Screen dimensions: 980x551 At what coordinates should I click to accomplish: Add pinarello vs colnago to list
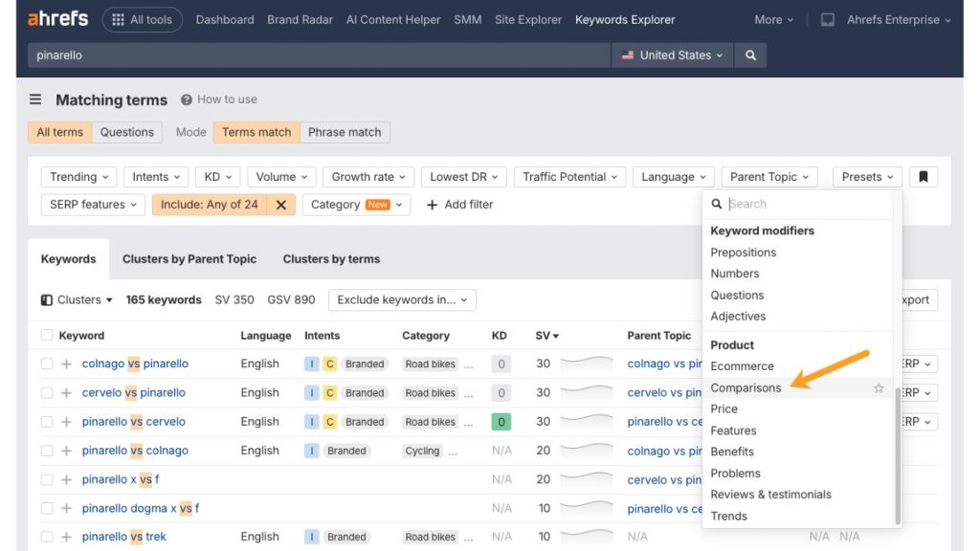coord(66,451)
